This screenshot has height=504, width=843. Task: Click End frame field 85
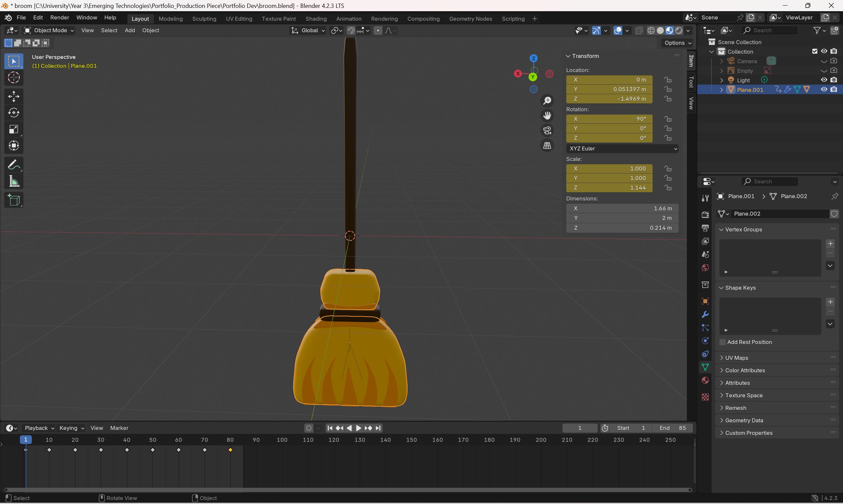click(673, 428)
